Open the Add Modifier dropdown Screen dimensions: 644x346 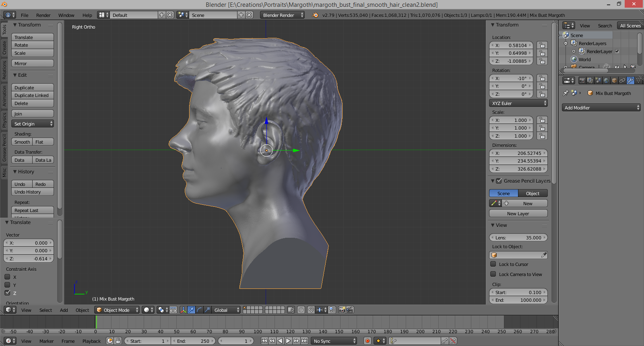pos(601,107)
